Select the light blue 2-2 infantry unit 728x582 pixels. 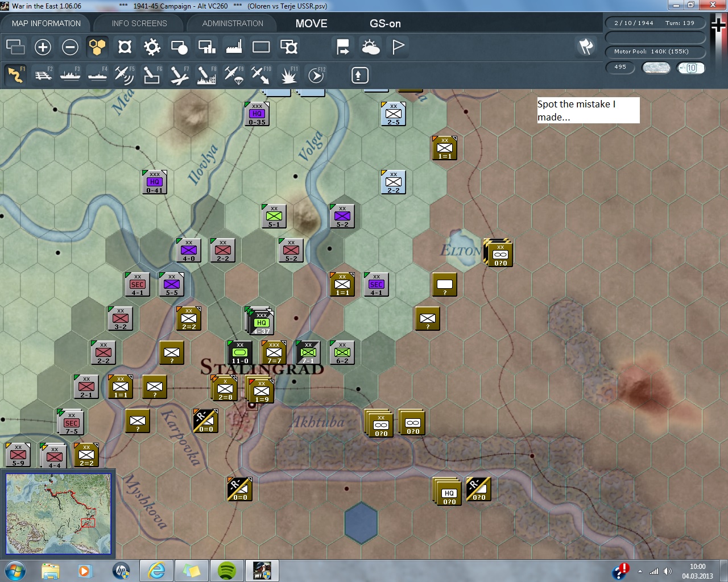point(394,182)
